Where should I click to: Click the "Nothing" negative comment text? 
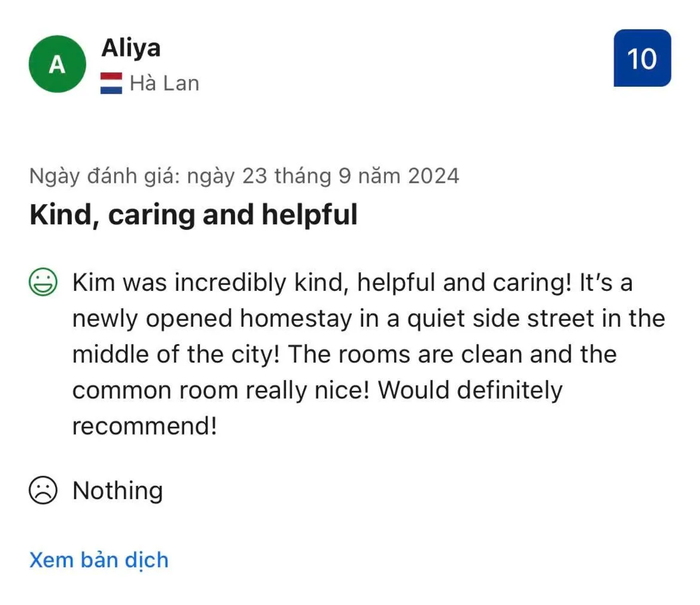[x=117, y=491]
